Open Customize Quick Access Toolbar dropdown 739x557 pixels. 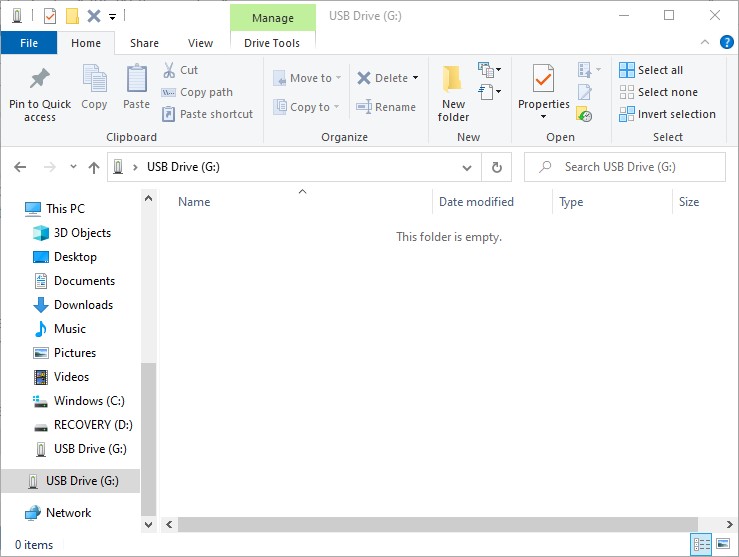point(112,17)
